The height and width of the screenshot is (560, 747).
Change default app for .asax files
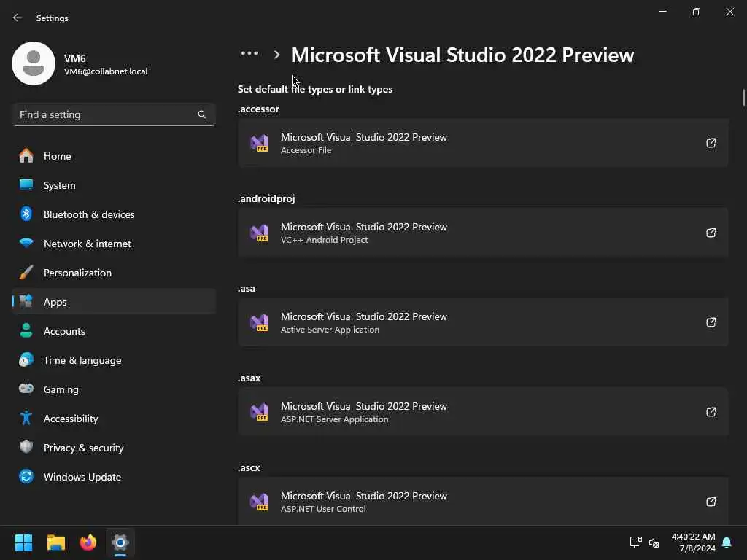(x=483, y=412)
